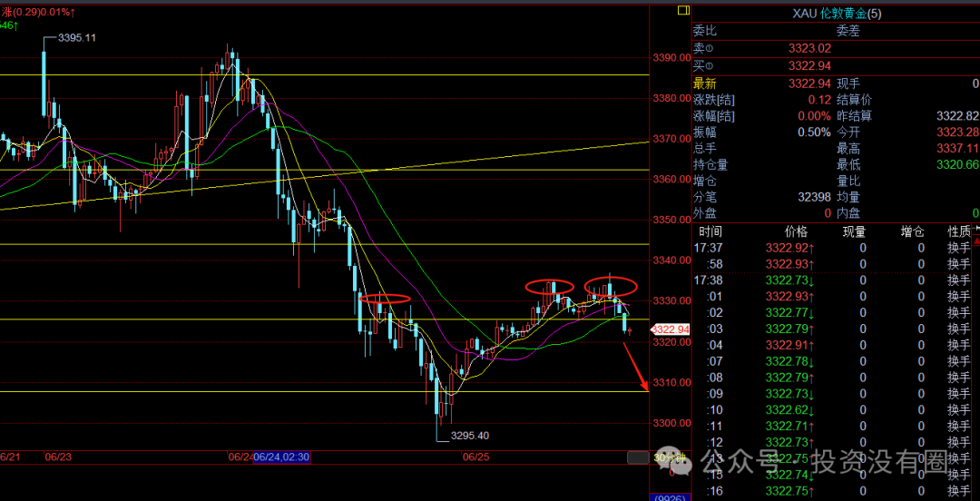Image resolution: width=980 pixels, height=501 pixels.
Task: Click the 最低 value 3320.66
Action: (957, 164)
